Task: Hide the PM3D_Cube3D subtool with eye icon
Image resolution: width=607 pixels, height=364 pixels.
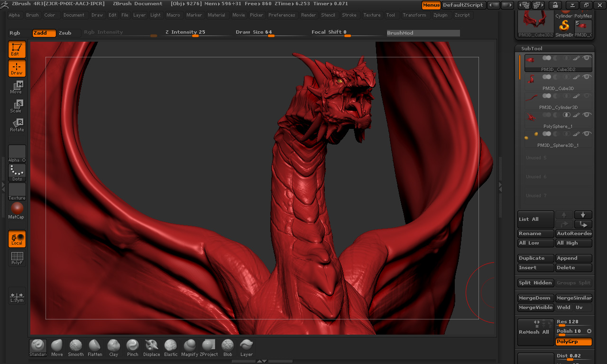Action: pos(587,77)
